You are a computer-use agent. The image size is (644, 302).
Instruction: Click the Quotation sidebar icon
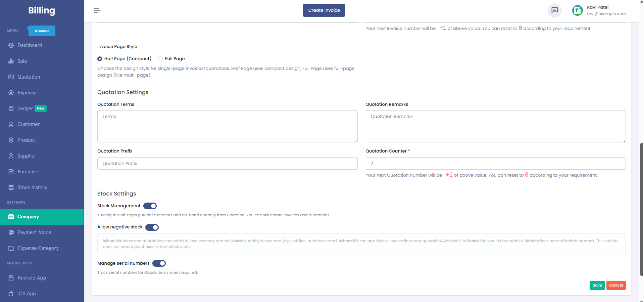[x=11, y=77]
